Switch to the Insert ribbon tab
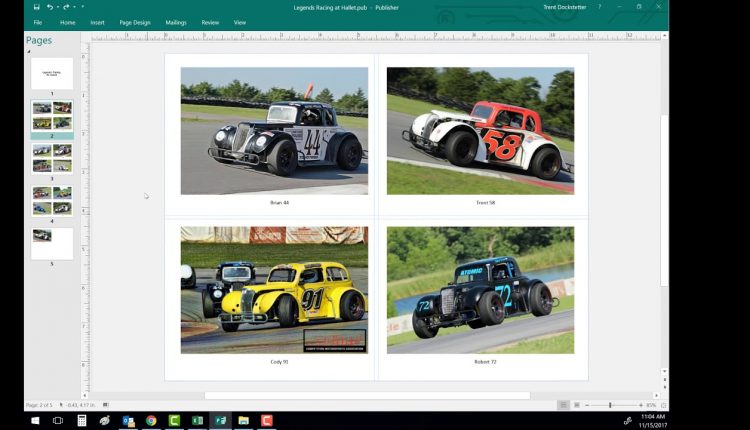The width and height of the screenshot is (750, 430). click(97, 22)
